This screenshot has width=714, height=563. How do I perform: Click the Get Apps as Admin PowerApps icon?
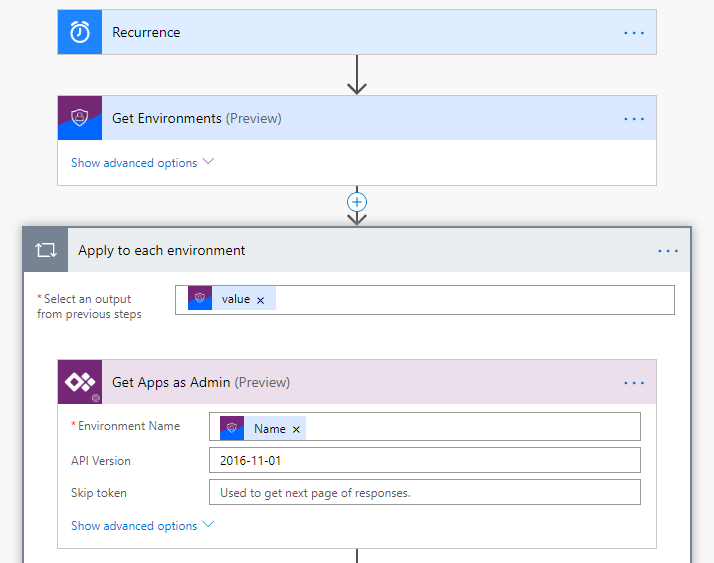80,382
